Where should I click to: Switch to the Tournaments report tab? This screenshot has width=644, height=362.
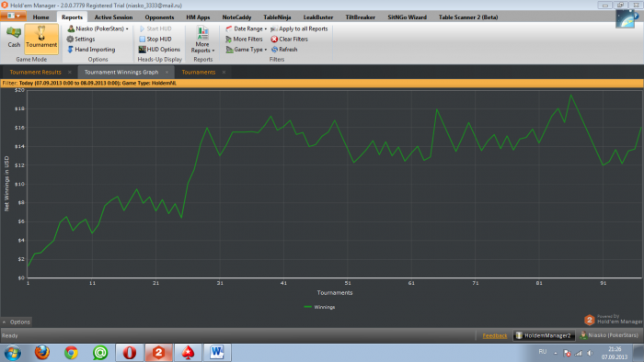coord(199,73)
